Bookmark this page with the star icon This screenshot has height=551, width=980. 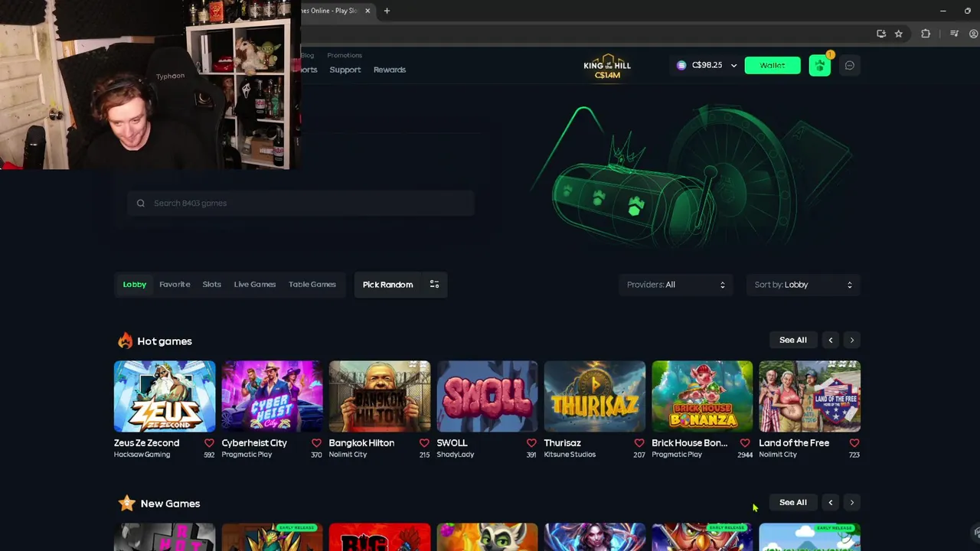[898, 34]
